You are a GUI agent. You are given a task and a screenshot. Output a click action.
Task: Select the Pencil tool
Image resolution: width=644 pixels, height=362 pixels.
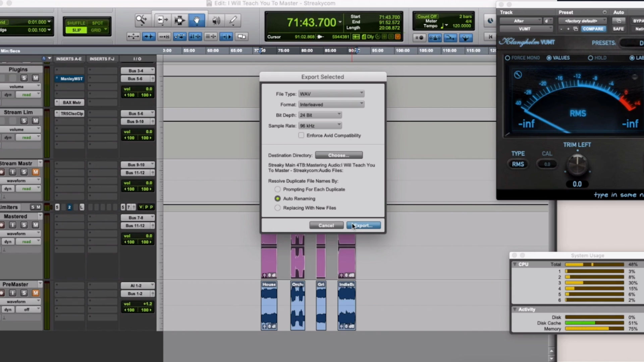coord(233,20)
